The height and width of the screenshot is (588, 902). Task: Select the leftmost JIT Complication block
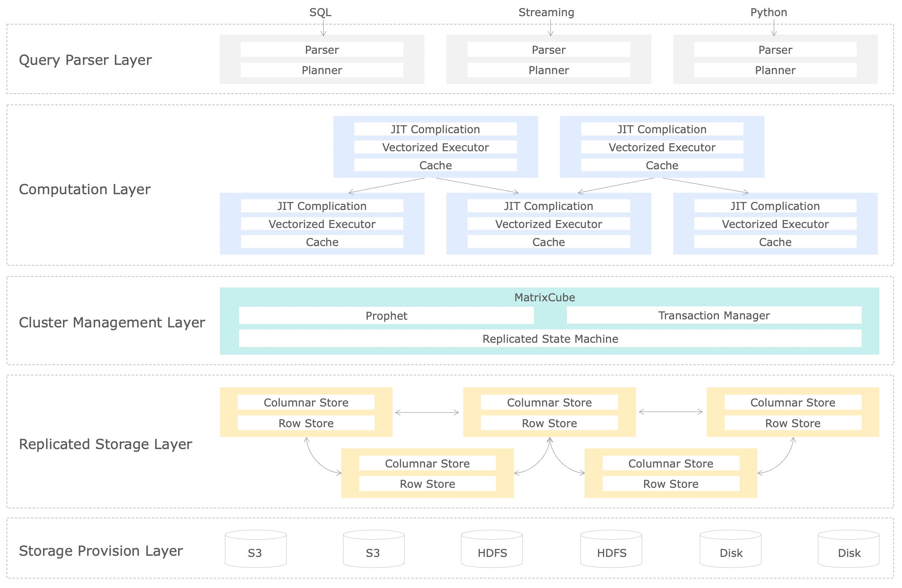tap(322, 206)
